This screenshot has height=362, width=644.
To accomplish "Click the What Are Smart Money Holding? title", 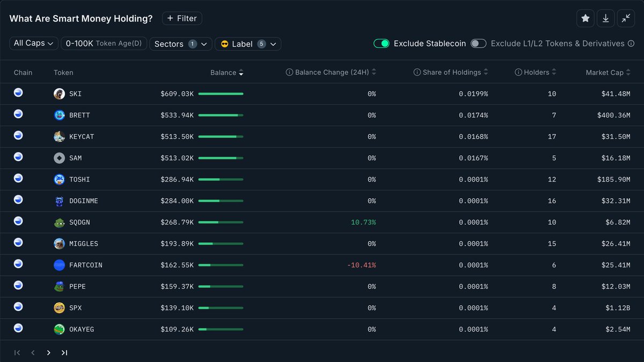I will coord(81,18).
